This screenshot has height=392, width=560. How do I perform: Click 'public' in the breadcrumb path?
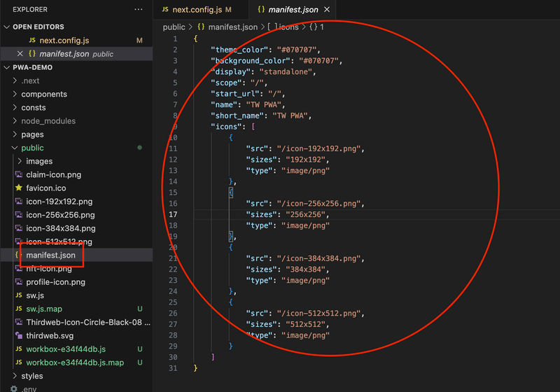point(174,27)
